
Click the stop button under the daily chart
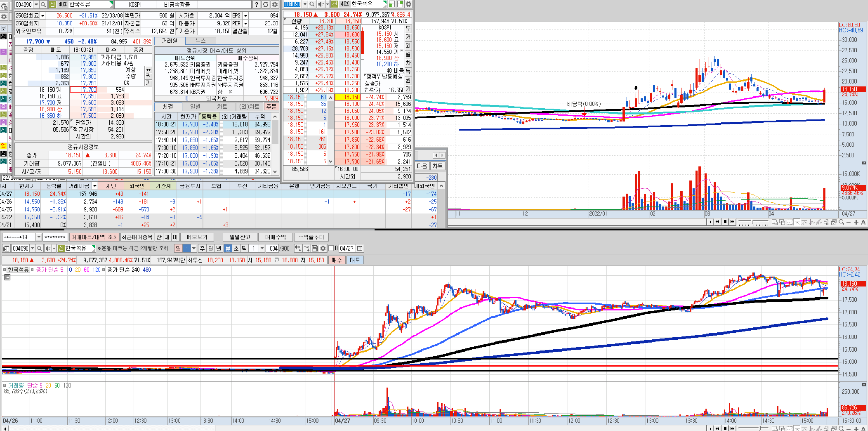(725, 222)
